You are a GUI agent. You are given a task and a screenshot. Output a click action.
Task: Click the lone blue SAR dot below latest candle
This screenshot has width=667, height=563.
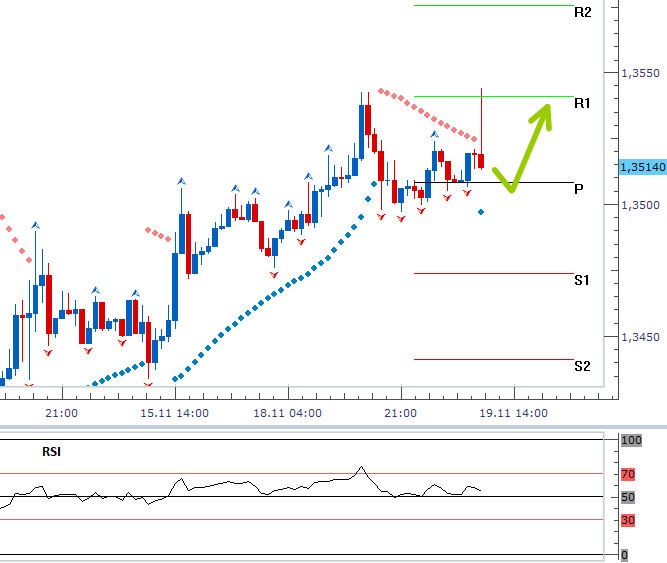tap(481, 212)
